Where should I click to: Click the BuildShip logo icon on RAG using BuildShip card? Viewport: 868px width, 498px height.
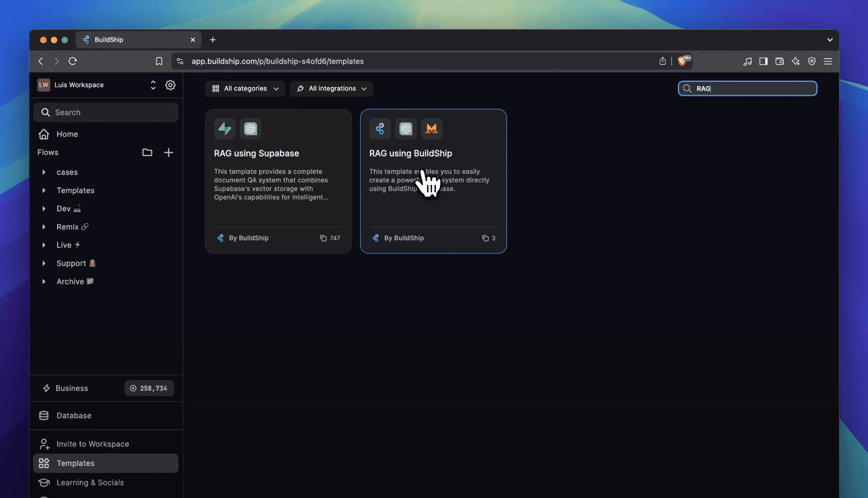[x=380, y=129]
